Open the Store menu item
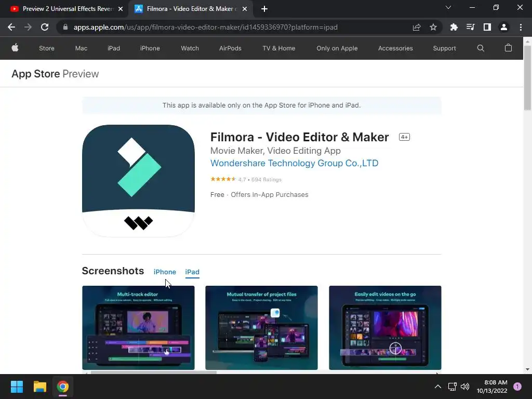This screenshot has width=532, height=399. click(47, 48)
